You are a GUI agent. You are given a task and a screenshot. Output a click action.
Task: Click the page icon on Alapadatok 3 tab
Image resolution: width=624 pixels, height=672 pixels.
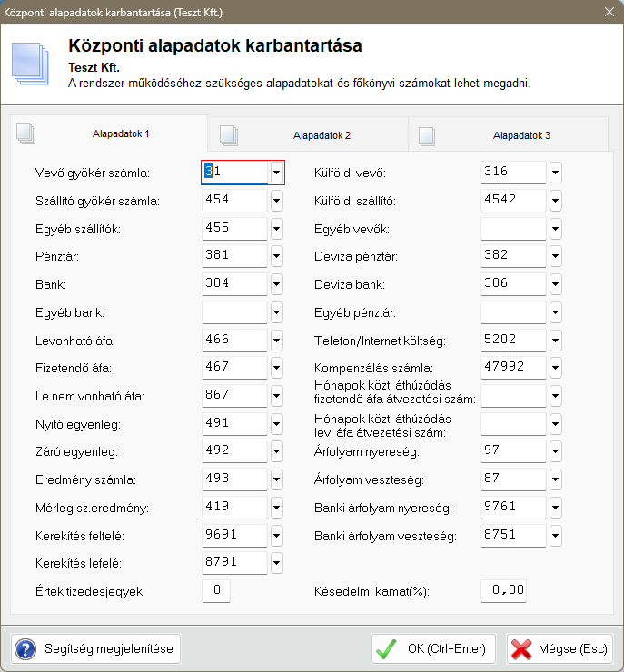(425, 135)
